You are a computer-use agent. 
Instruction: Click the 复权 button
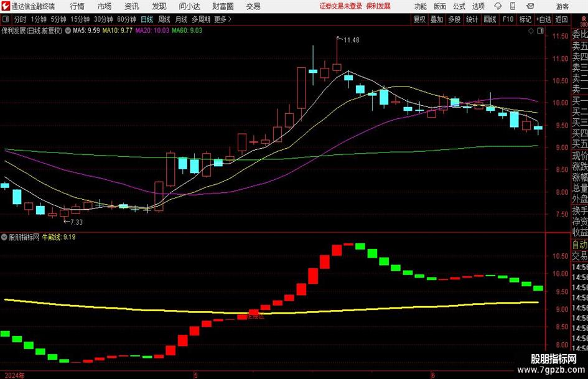[x=419, y=19]
